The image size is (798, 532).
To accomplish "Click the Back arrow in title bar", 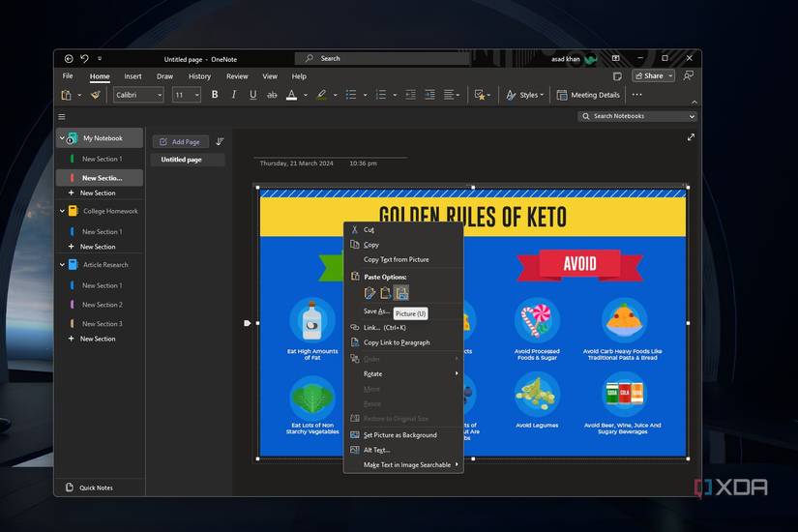I will pos(69,59).
